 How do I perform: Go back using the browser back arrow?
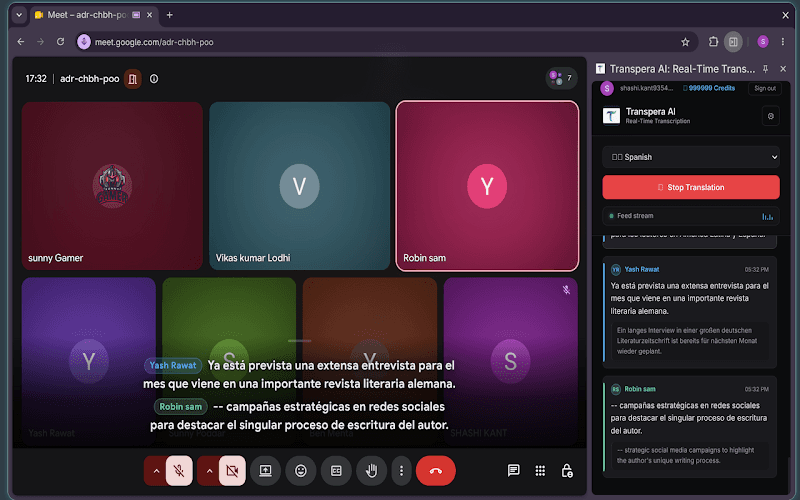click(20, 42)
